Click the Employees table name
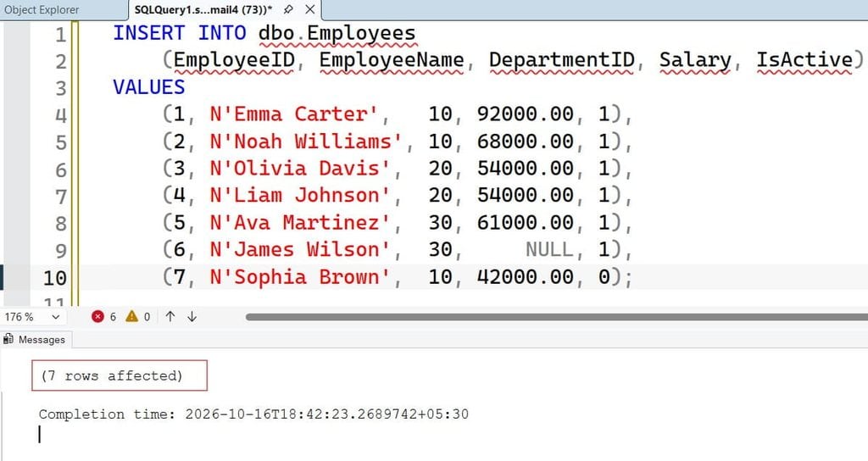 [361, 33]
